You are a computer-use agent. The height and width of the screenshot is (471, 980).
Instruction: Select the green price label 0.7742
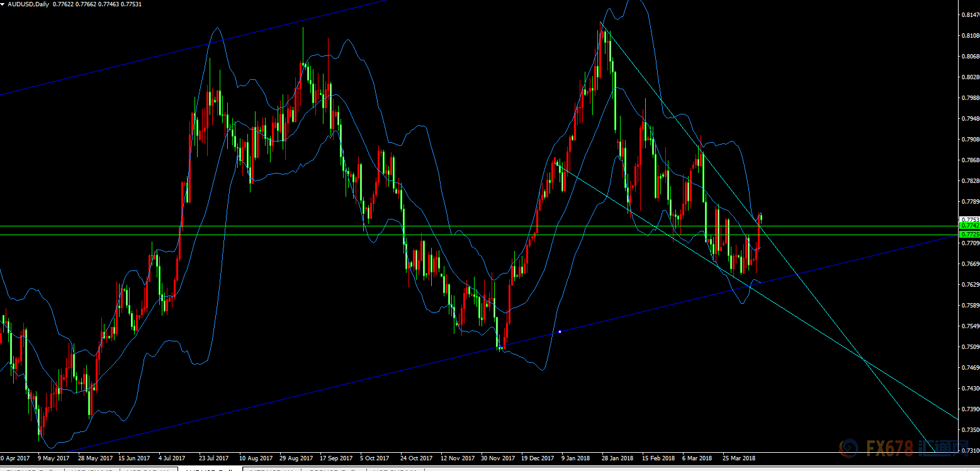coord(969,225)
